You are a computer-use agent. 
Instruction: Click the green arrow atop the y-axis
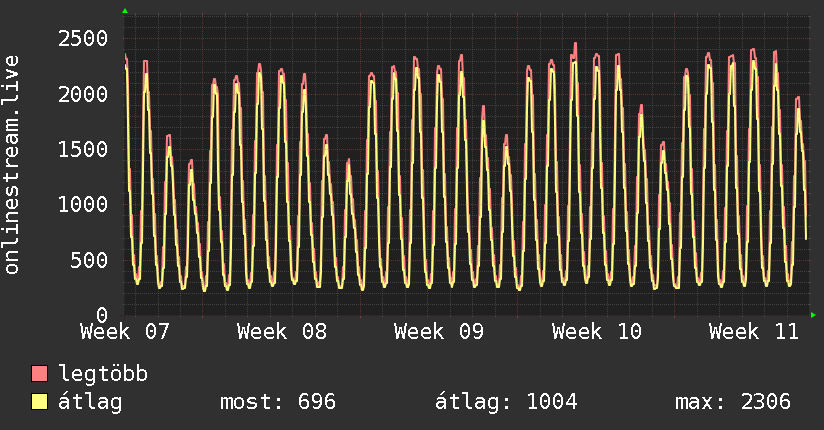(x=125, y=11)
